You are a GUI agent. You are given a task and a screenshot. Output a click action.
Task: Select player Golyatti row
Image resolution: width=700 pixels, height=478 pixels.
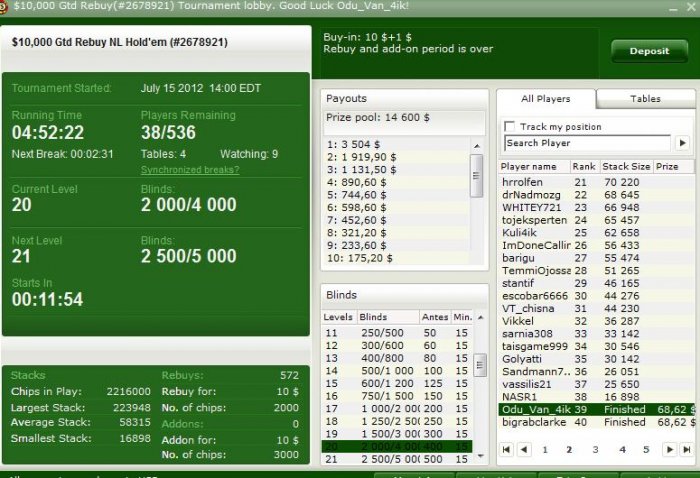[x=596, y=359]
